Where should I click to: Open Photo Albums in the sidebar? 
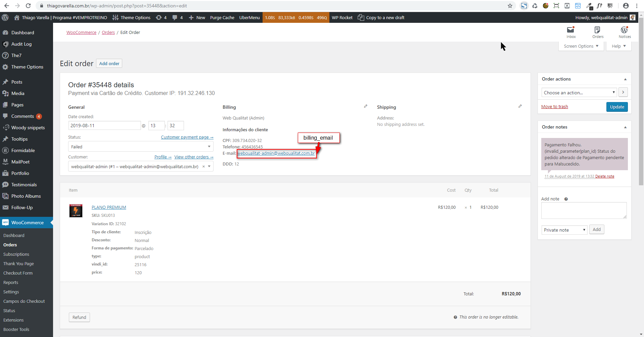[x=27, y=196]
